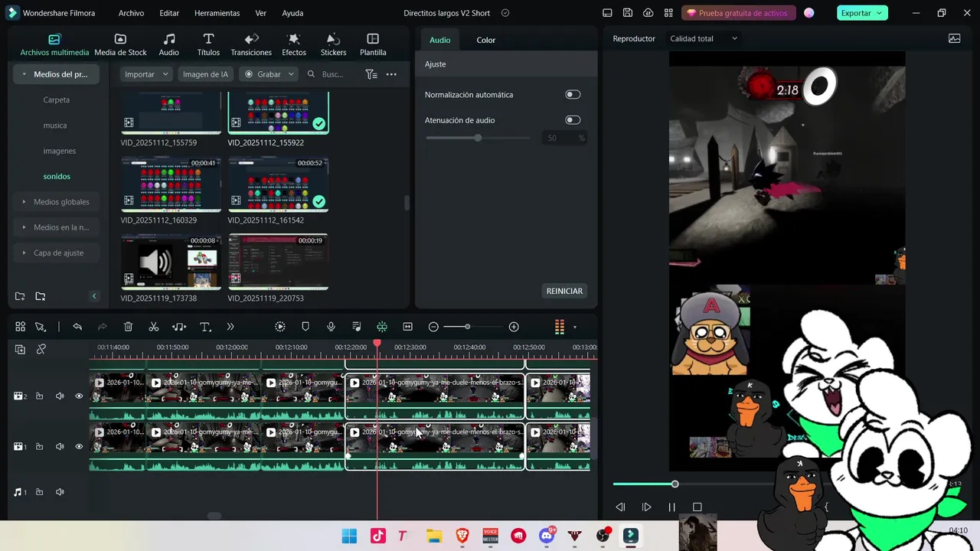The height and width of the screenshot is (551, 980).
Task: Hide video track 2 with eye icon
Action: coord(79,396)
